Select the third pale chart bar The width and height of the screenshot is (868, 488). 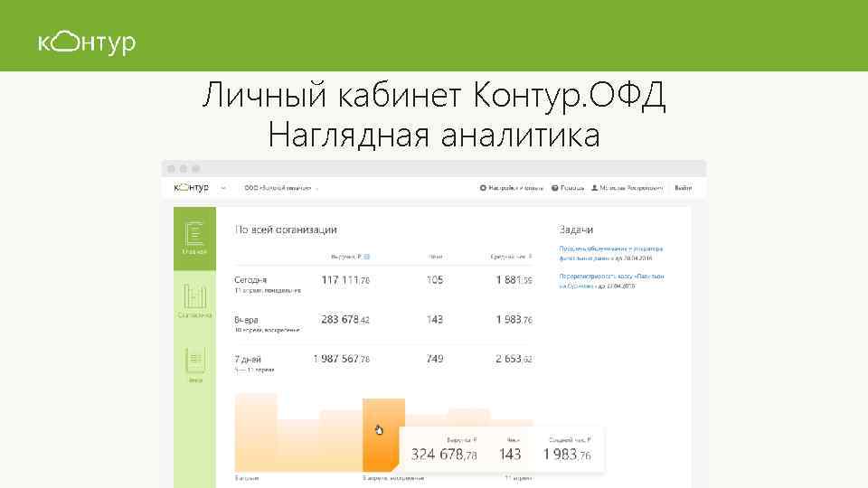[341, 440]
